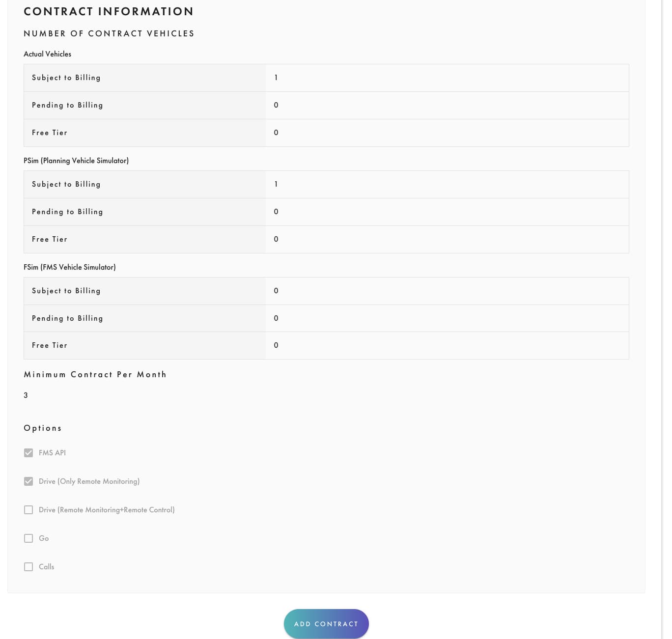Click the Options section heading
Image resolution: width=672 pixels, height=639 pixels.
point(42,428)
